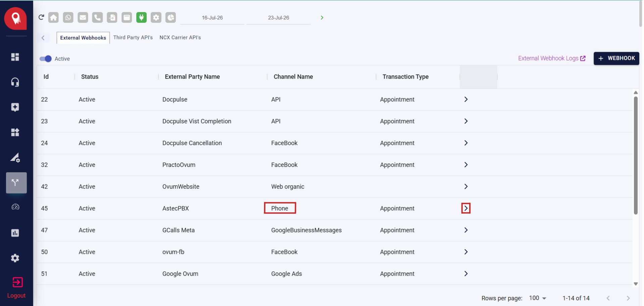Screen dimensions: 644x306
Task: Click the document import toolbar icon
Action: coord(112,17)
